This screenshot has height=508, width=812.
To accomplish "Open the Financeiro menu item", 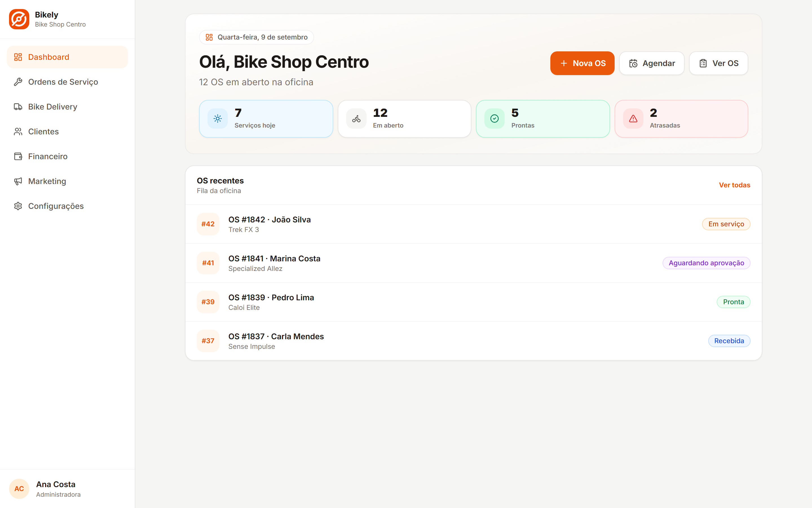I will coord(67,157).
